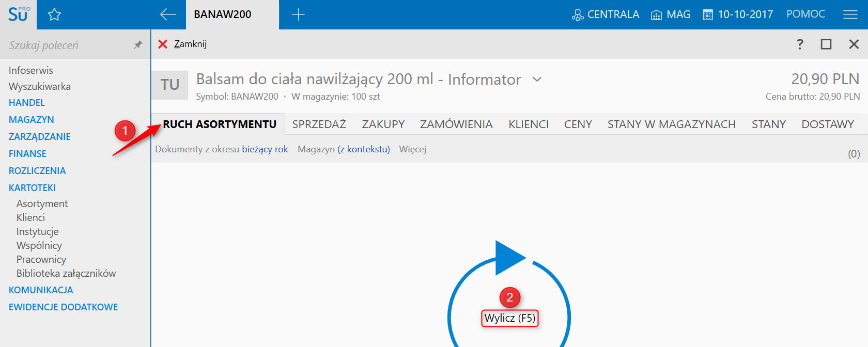Image resolution: width=868 pixels, height=347 pixels.
Task: Maximize the Informator panel
Action: pyautogui.click(x=826, y=44)
